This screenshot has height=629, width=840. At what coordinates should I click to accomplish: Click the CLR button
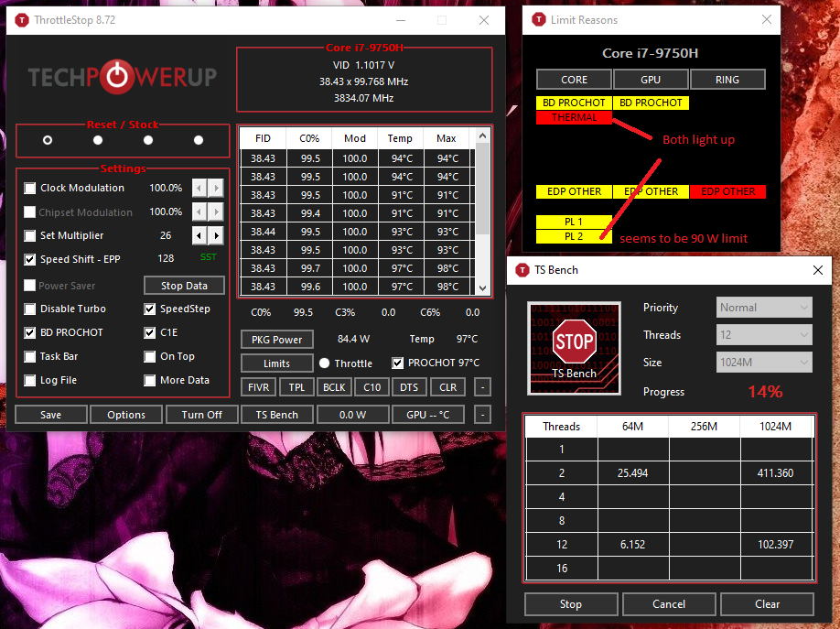(x=447, y=387)
